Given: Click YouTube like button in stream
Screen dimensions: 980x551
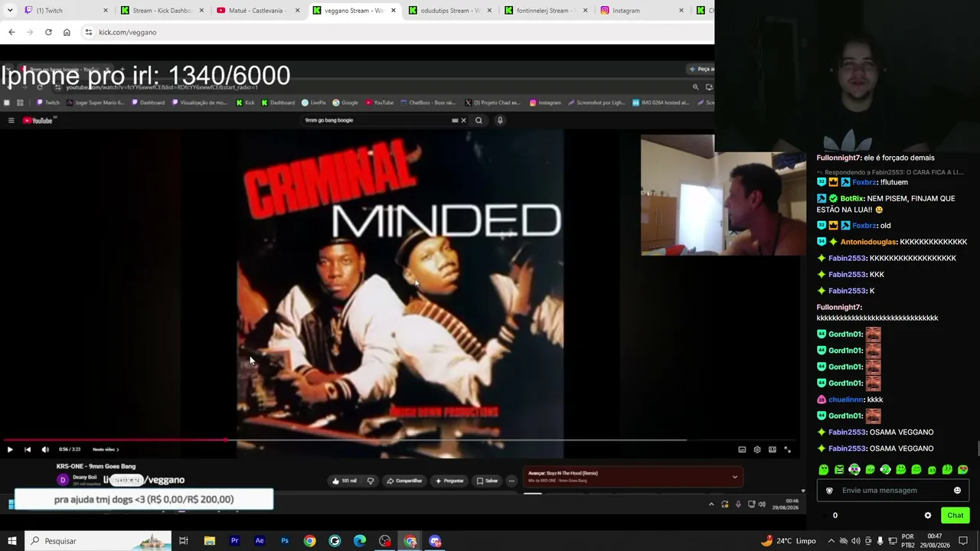Looking at the screenshot, I should [345, 481].
